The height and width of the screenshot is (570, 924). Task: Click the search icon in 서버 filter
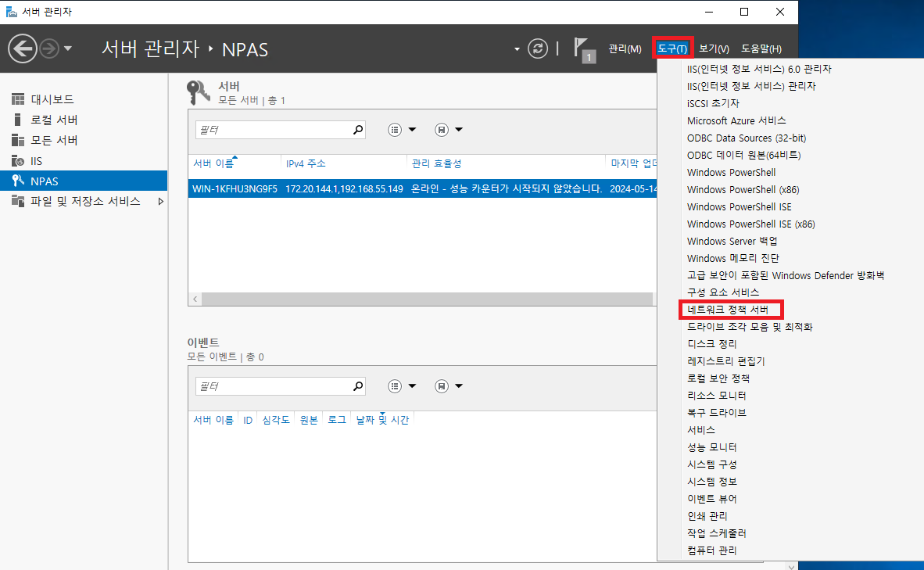(x=358, y=130)
